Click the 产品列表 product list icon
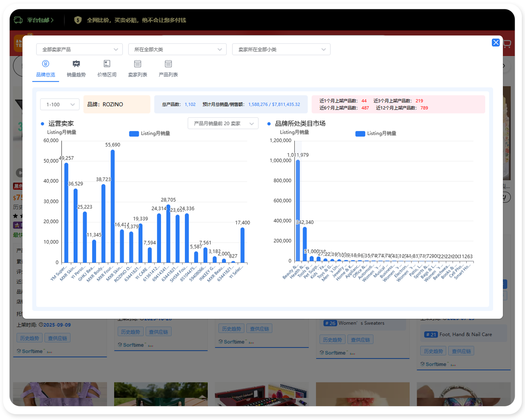The height and width of the screenshot is (420, 525). 168,64
